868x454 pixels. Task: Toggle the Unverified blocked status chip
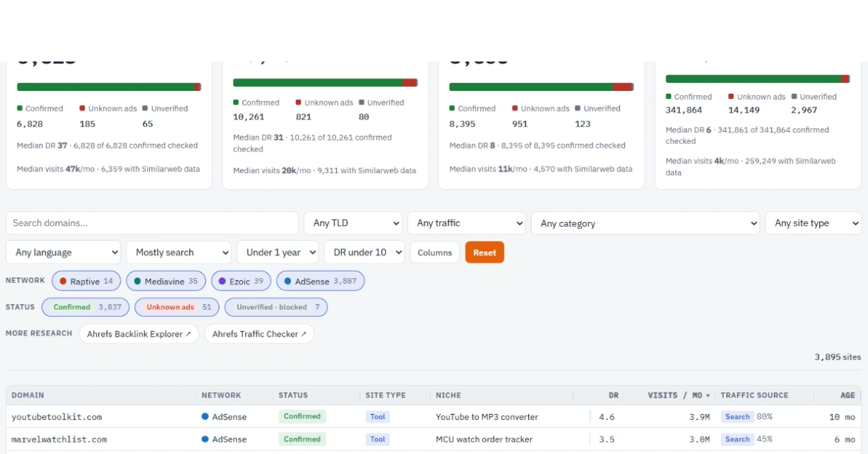pos(276,307)
